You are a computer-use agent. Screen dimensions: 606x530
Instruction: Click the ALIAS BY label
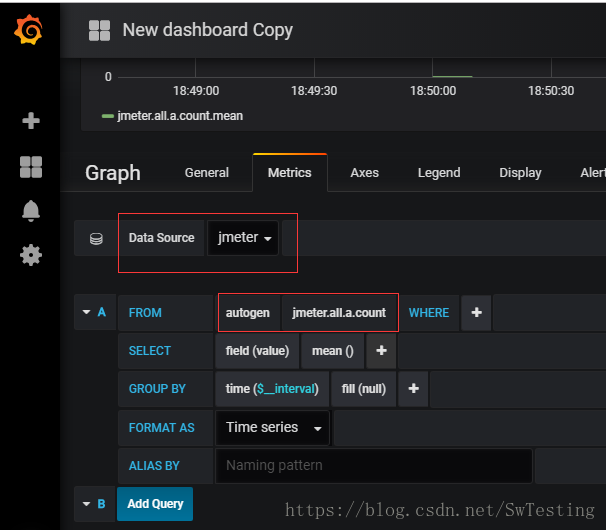[154, 465]
